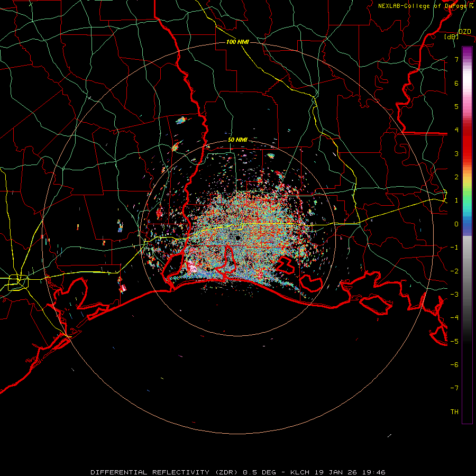Viewport: 476px width, 476px height.
Task: Click the -3 value on the color scale
Action: (454, 295)
